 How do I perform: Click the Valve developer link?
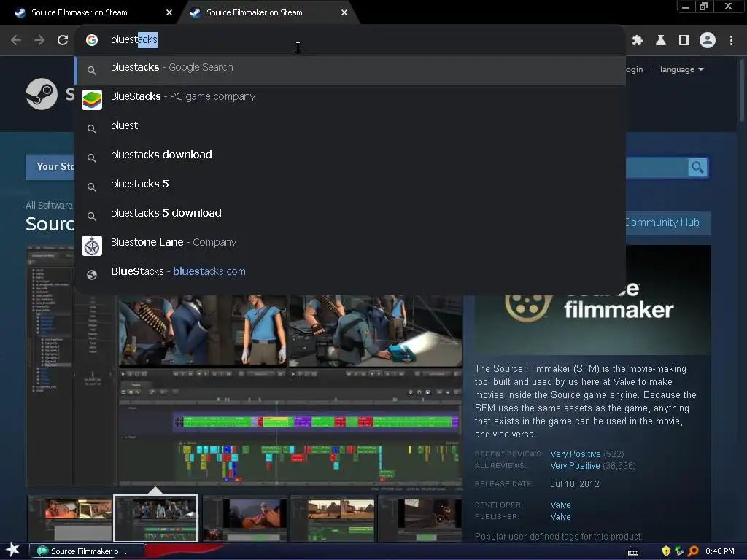click(560, 505)
